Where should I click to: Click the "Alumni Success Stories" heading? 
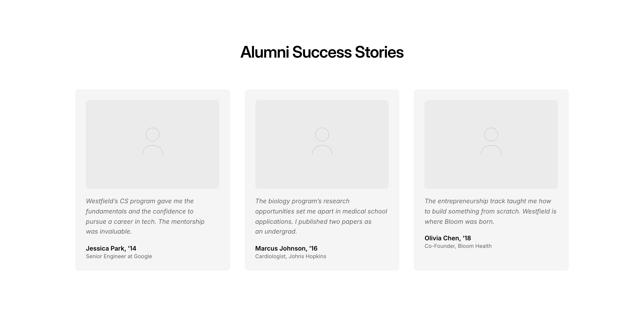tap(322, 52)
